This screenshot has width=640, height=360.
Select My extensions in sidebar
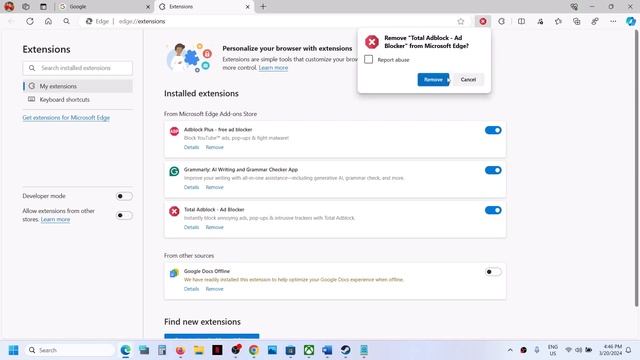(78, 86)
